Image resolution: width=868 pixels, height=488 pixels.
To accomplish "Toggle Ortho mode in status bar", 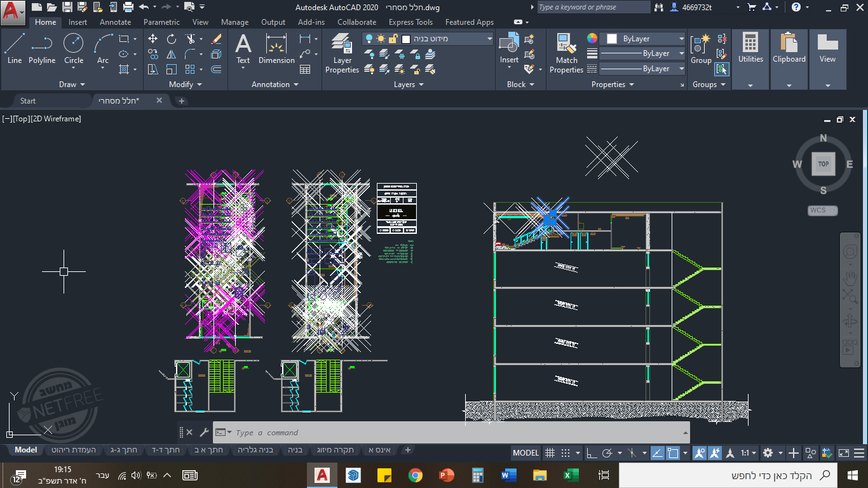I will pyautogui.click(x=591, y=453).
